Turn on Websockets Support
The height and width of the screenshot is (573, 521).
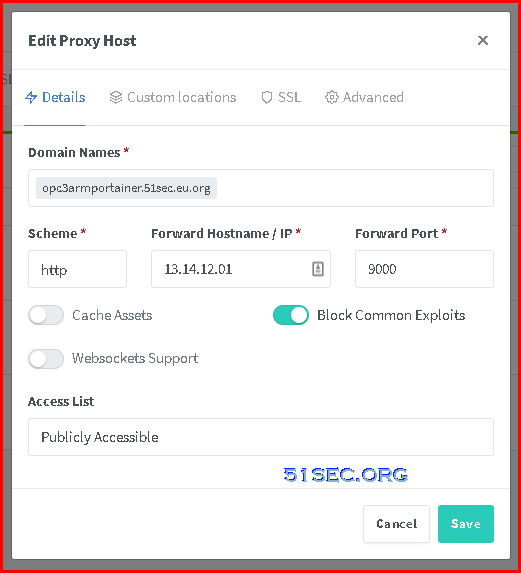coord(46,358)
